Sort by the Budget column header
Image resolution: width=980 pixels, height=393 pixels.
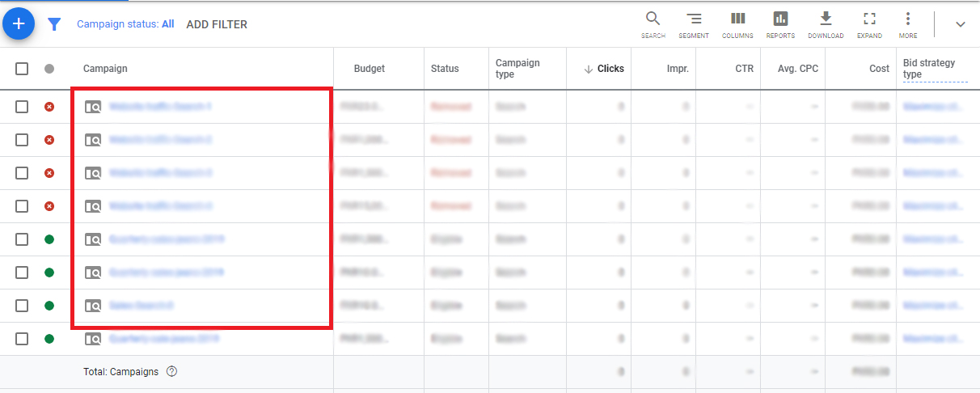(x=370, y=69)
